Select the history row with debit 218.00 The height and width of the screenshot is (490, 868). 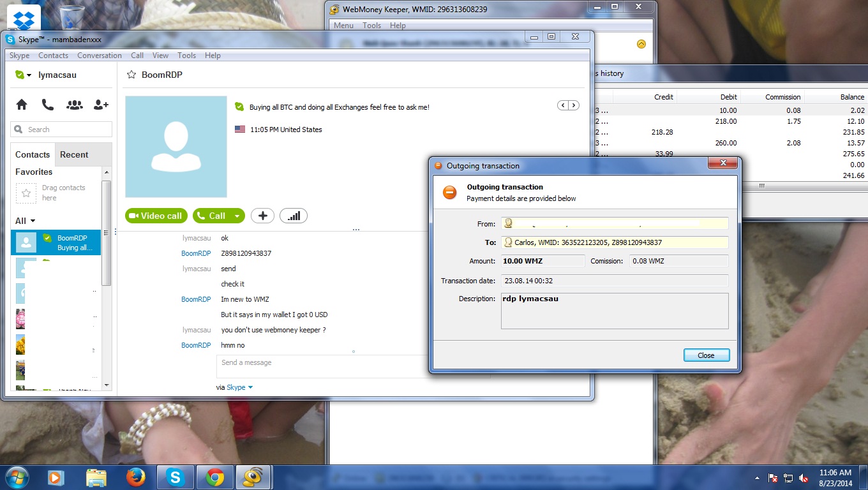(731, 121)
